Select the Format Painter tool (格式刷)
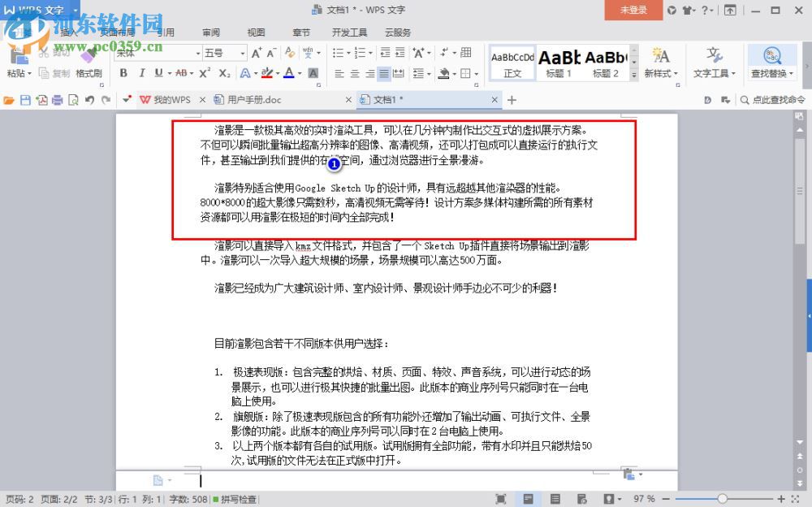The width and height of the screenshot is (812, 507). click(89, 71)
